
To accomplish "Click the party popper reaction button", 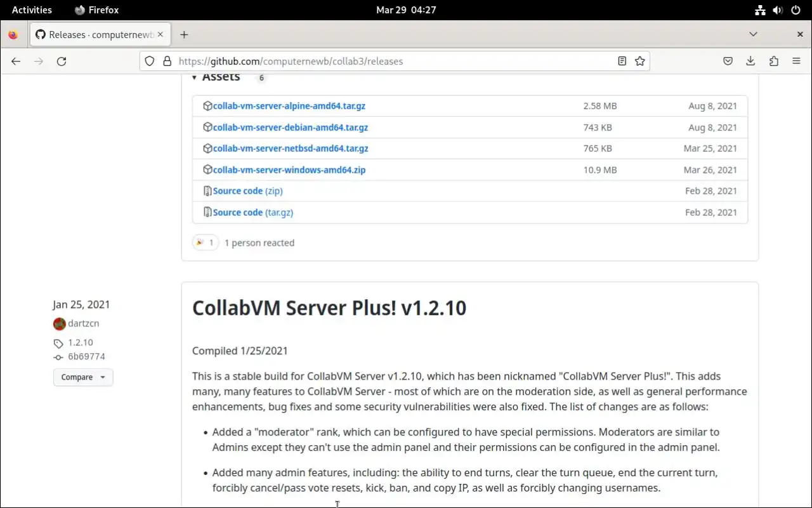I will (206, 243).
